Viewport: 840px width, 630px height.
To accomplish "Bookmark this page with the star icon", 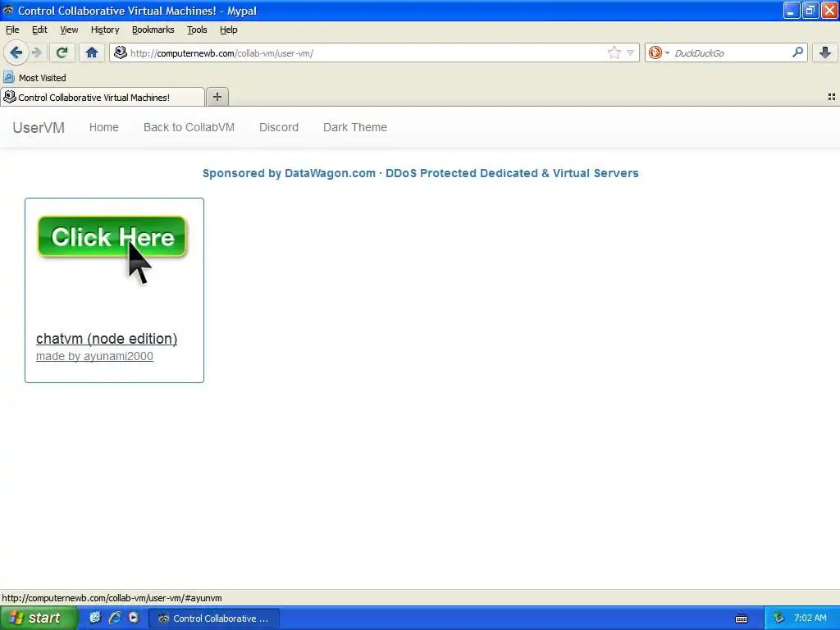I will pos(614,52).
